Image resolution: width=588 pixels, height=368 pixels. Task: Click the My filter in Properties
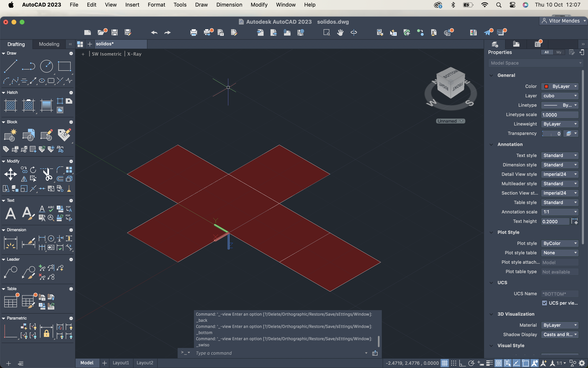coord(559,52)
